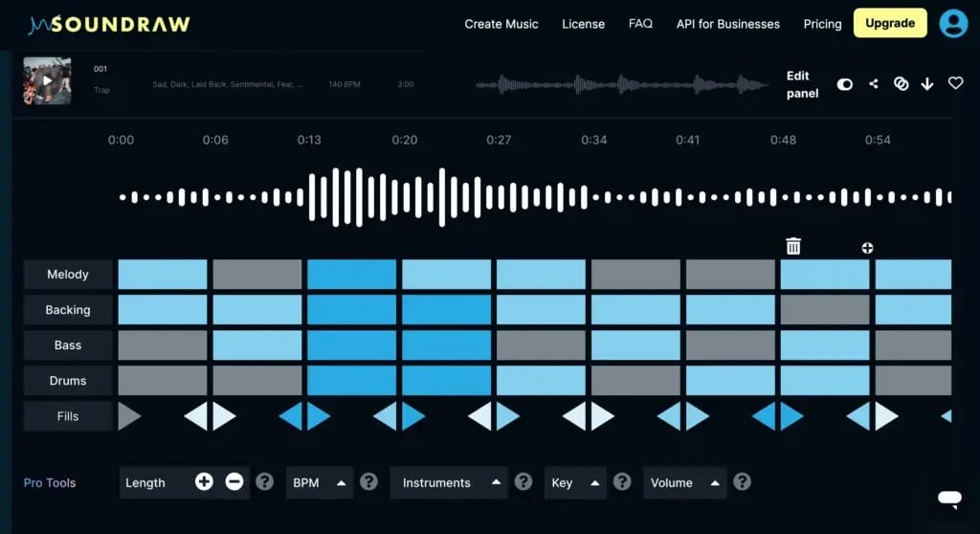Decrease Length with minus icon
Image resolution: width=980 pixels, height=534 pixels.
[234, 482]
